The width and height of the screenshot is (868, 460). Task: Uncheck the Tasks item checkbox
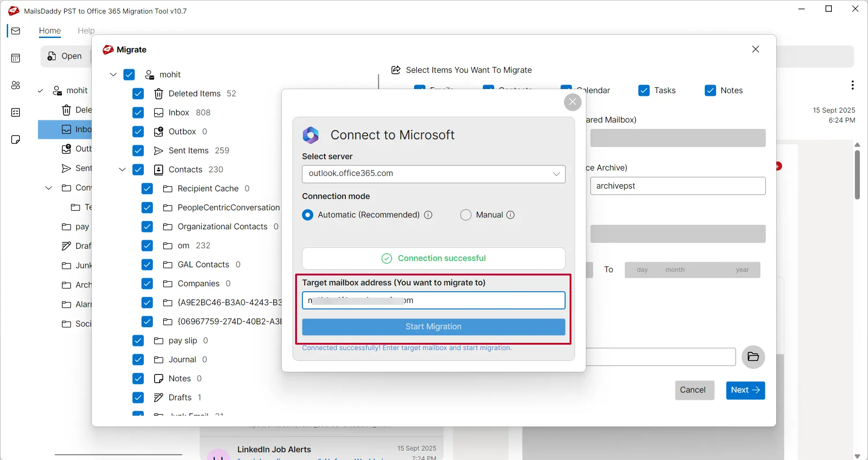coord(644,90)
